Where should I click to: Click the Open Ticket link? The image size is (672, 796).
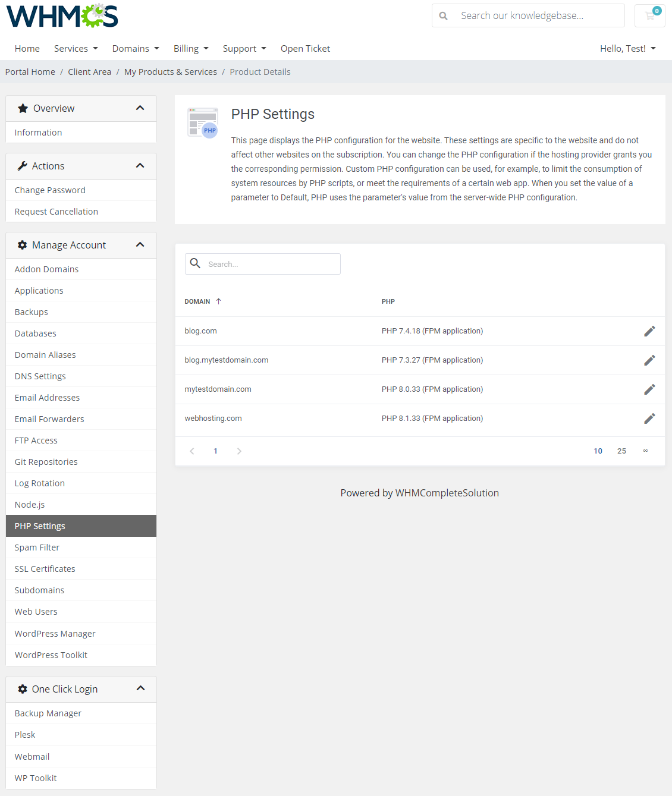pos(305,49)
